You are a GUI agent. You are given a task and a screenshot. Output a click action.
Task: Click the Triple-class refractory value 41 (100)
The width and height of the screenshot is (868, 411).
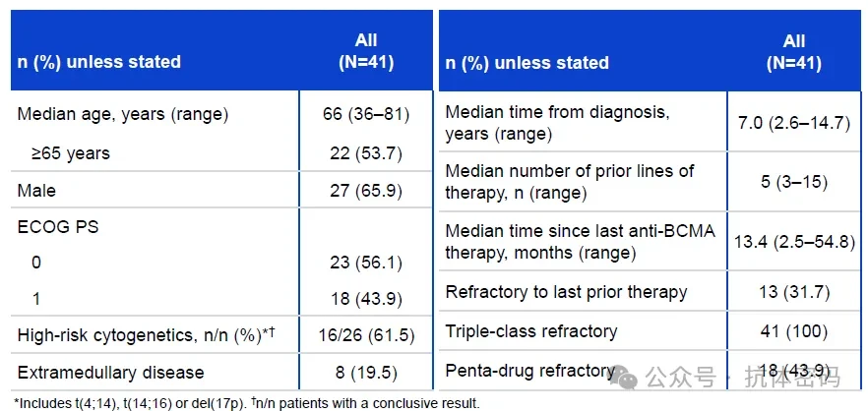point(794,331)
